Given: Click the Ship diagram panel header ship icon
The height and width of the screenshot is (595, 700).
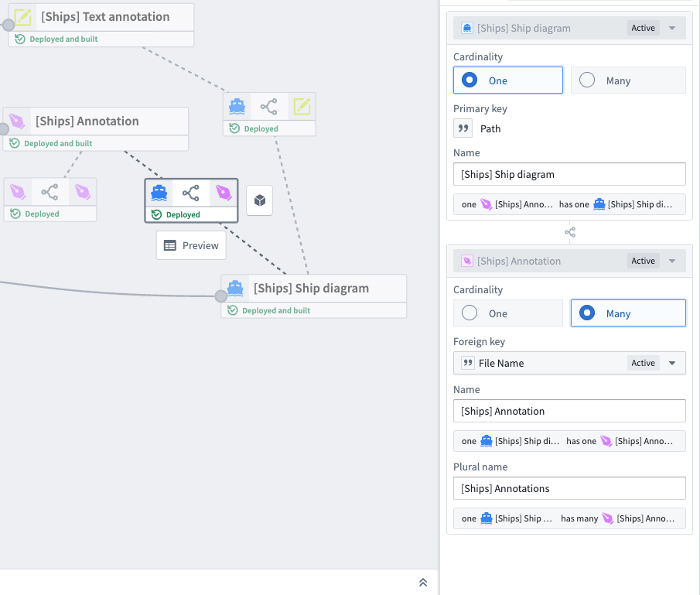Looking at the screenshot, I should pos(467,28).
